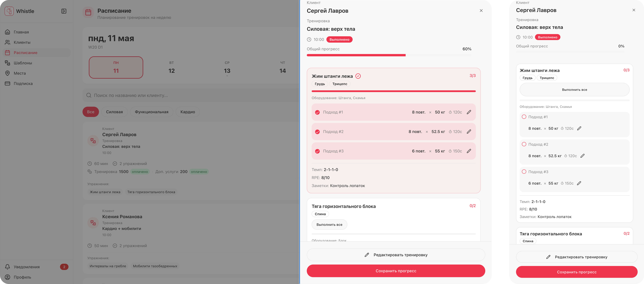The height and width of the screenshot is (284, 644).
Task: Click the 60% overall progress bar
Action: point(389,55)
